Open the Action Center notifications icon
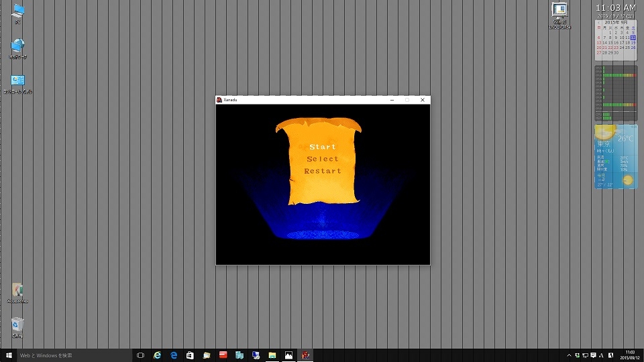Image resolution: width=644 pixels, height=362 pixels. click(594, 355)
